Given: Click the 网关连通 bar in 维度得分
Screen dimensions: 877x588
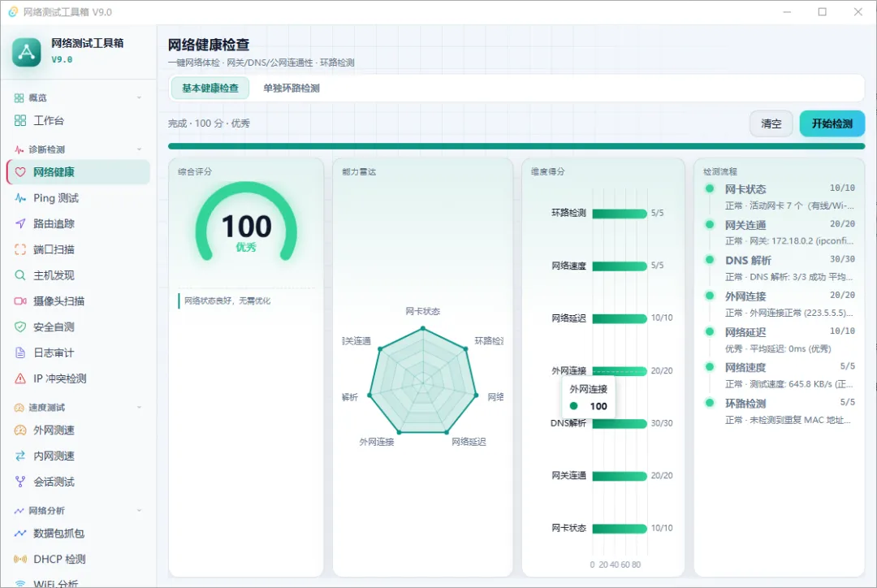Looking at the screenshot, I should click(x=619, y=476).
